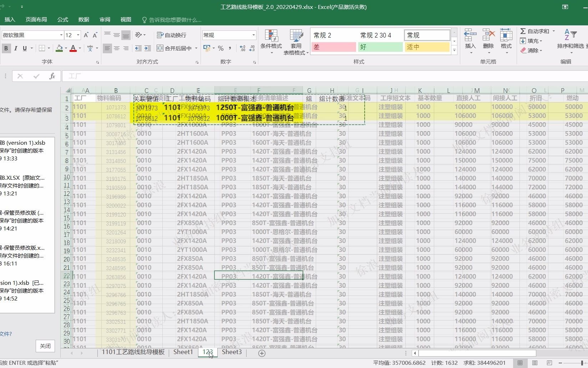This screenshot has width=588, height=368.
Task: Open the 插入 ribbon tab
Action: pyautogui.click(x=10, y=20)
